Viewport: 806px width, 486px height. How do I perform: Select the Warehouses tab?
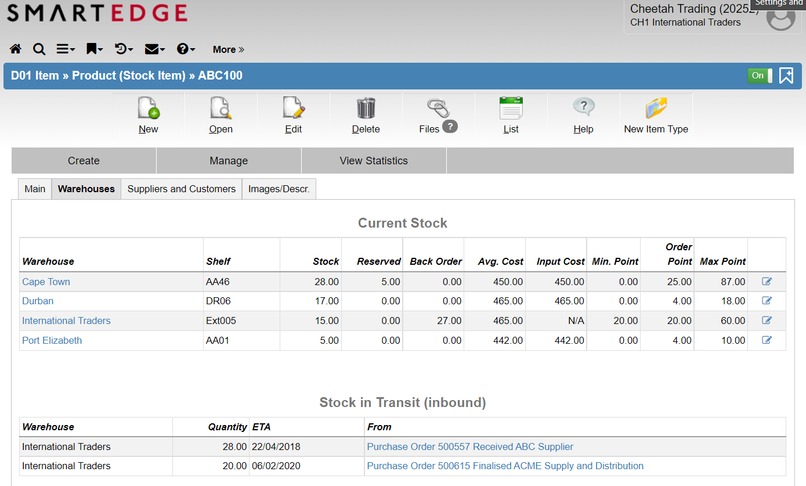point(86,189)
